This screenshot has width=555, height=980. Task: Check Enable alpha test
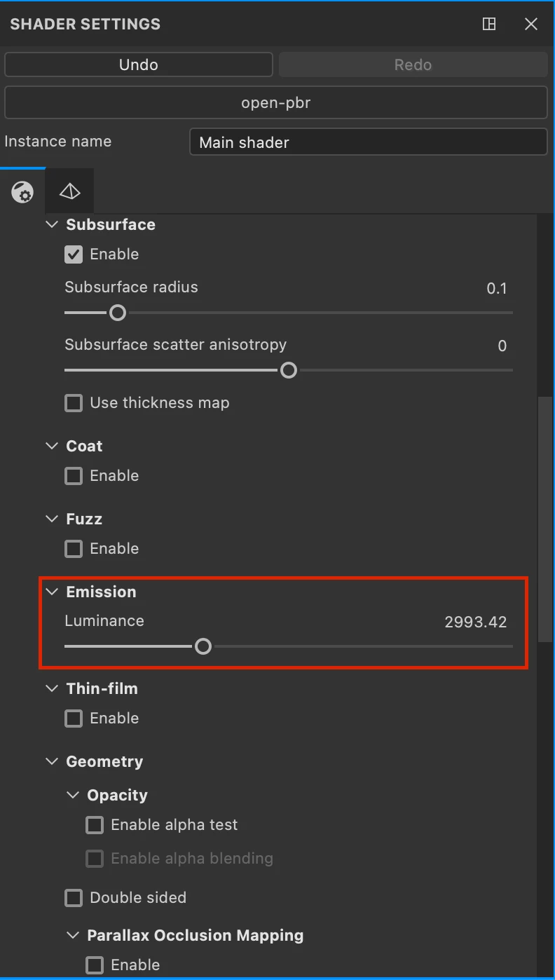[x=95, y=825]
